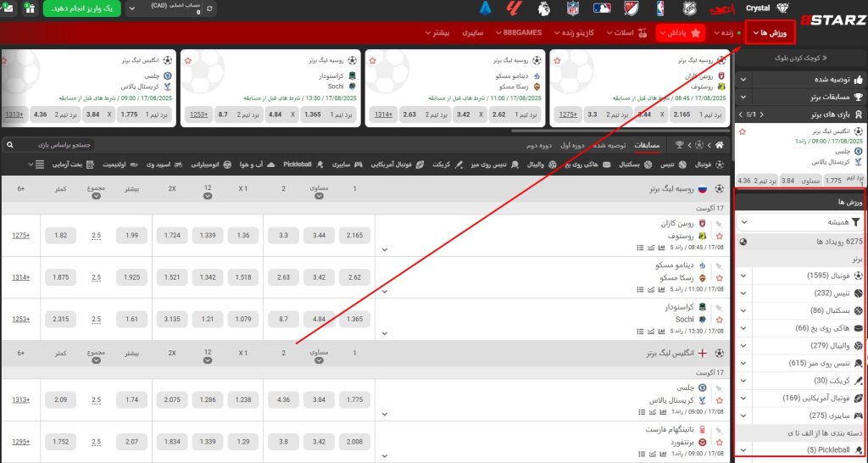868x463 pixels.
Task: Favorite the روبین کازان vs روستوف match
Action: (719, 236)
